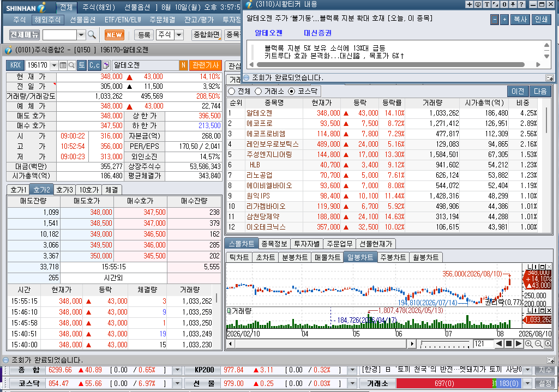The height and width of the screenshot is (392, 559).
Task: Click the 설정 settings button at bottom right
Action: point(545,383)
